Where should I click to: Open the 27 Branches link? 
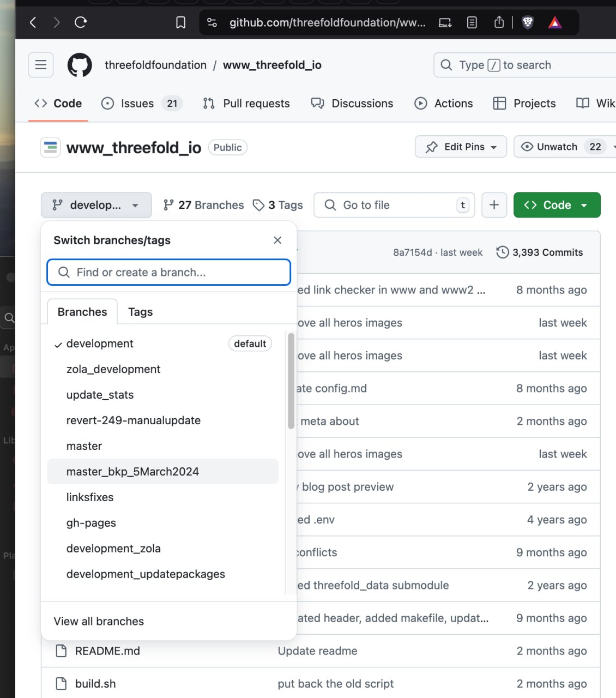point(204,205)
